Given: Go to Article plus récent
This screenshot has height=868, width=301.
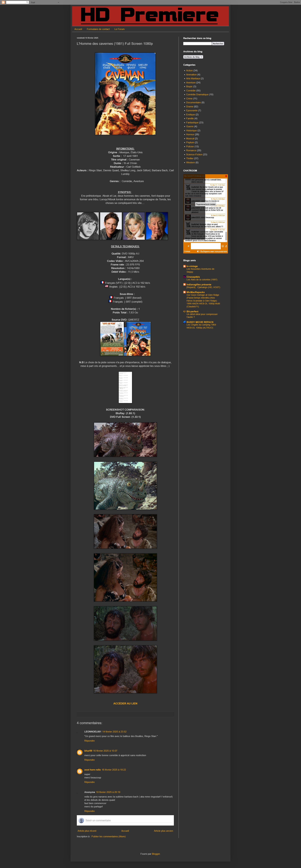Looking at the screenshot, I should [87, 831].
